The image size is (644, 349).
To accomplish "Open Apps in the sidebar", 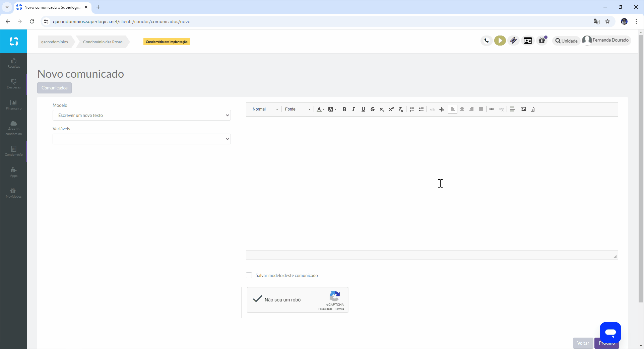I will (14, 172).
